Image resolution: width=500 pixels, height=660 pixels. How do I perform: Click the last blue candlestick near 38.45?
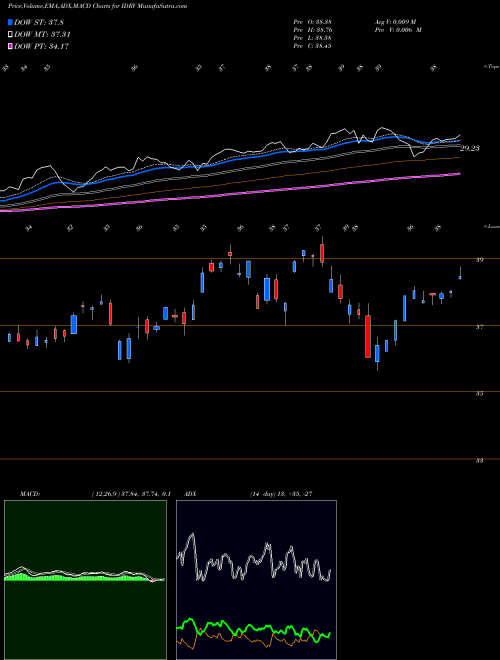tap(460, 277)
